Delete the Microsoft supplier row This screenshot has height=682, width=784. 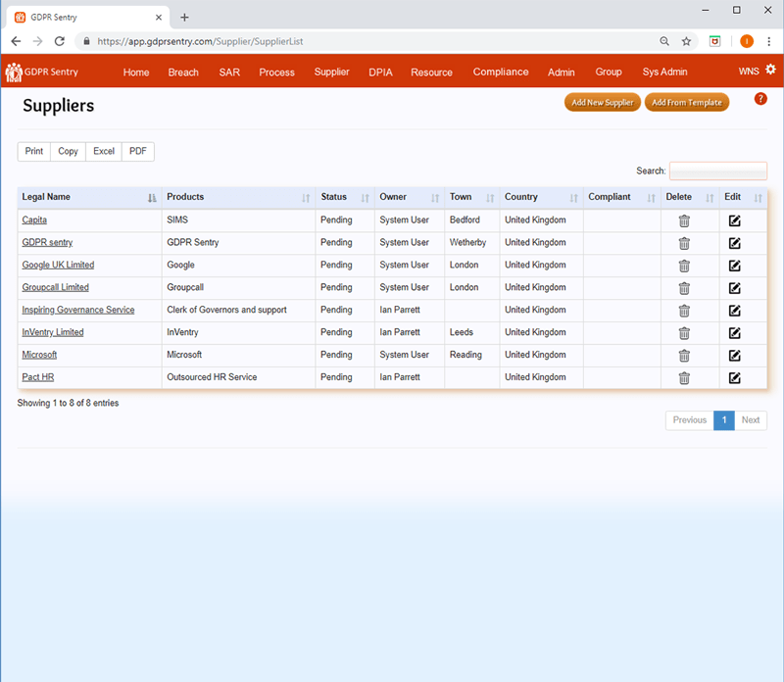684,356
